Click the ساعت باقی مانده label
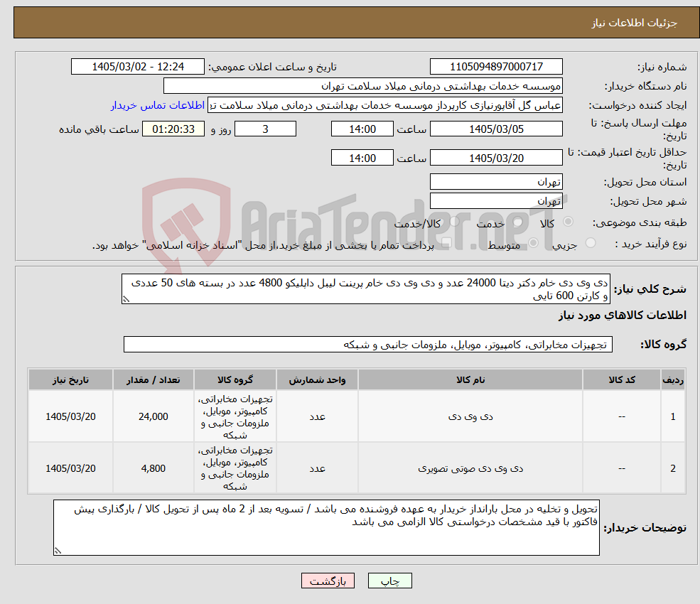 pos(99,129)
